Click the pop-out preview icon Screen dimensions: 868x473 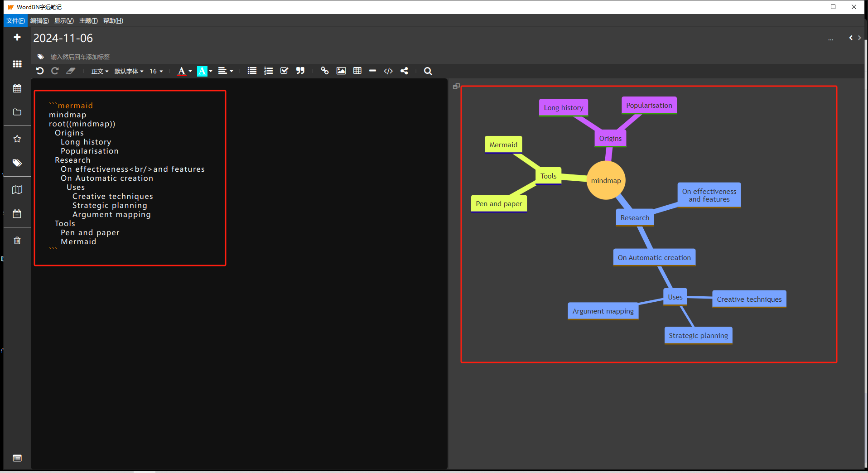[x=456, y=86]
